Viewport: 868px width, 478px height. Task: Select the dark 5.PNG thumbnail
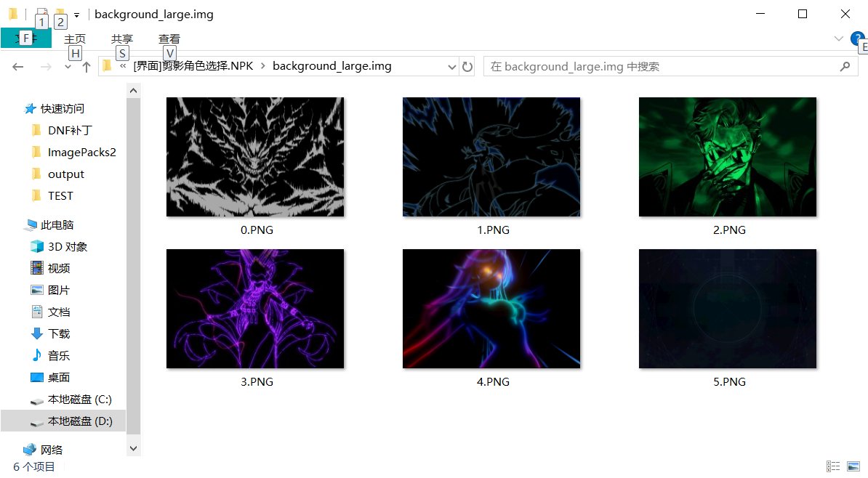728,308
